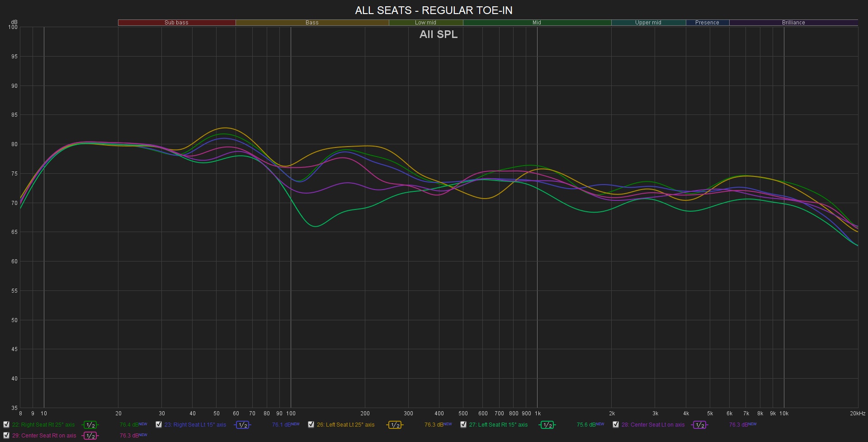
Task: Click green 1/2 smoothing icon for trace 22
Action: click(x=90, y=425)
